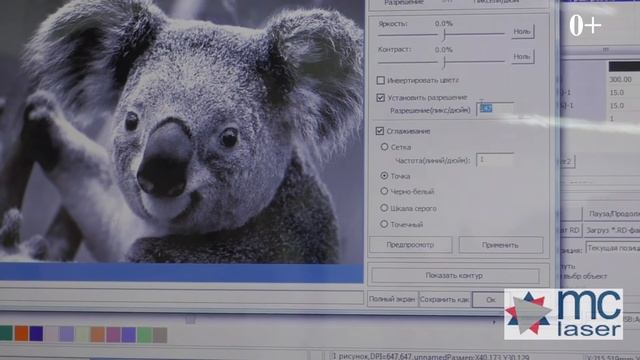This screenshot has width=640, height=360.
Task: Reset contrast with its Ноль button
Action: point(523,57)
